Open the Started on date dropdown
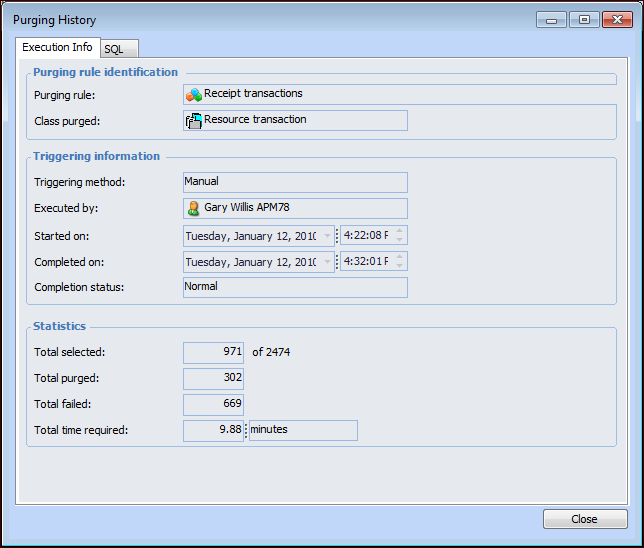Image resolution: width=644 pixels, height=548 pixels. [x=327, y=236]
